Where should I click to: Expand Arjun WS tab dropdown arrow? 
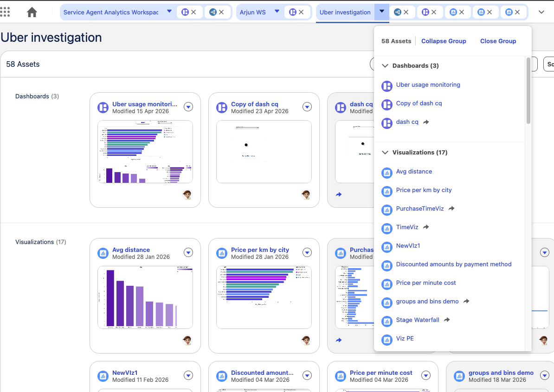click(277, 11)
